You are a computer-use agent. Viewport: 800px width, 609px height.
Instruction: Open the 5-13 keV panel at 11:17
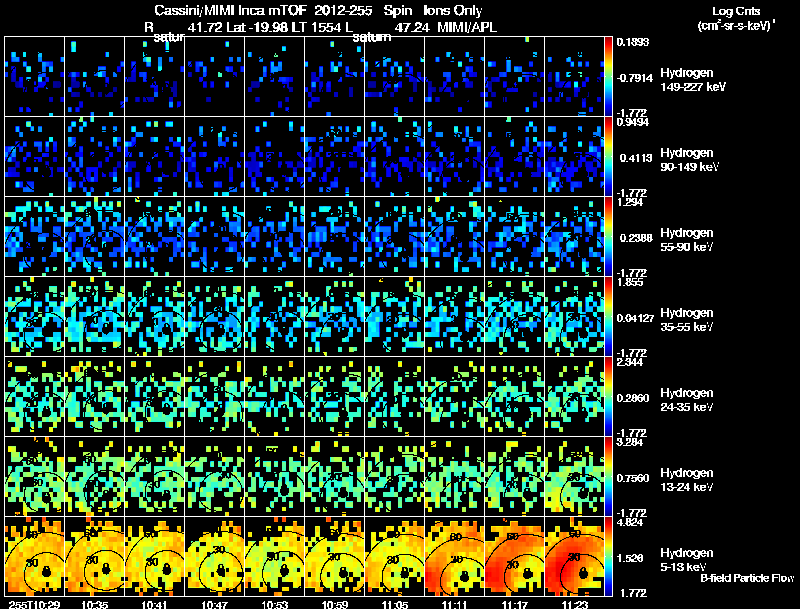[x=514, y=557]
